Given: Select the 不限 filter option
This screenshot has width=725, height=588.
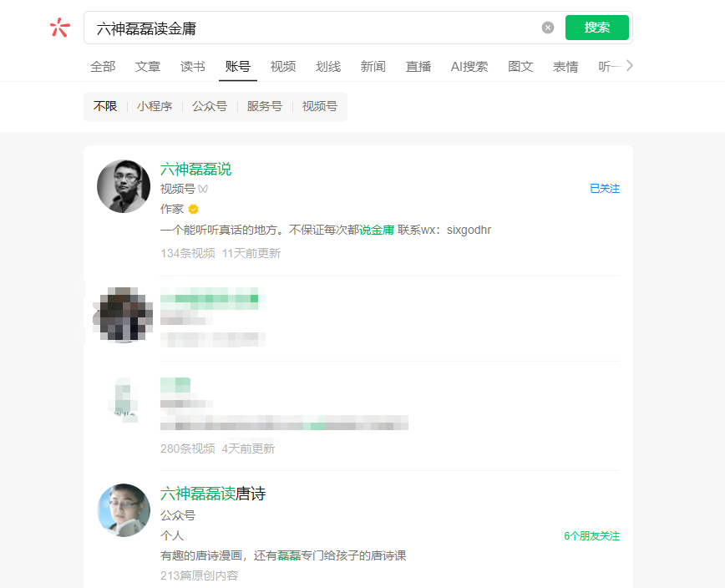Looking at the screenshot, I should pos(105,106).
